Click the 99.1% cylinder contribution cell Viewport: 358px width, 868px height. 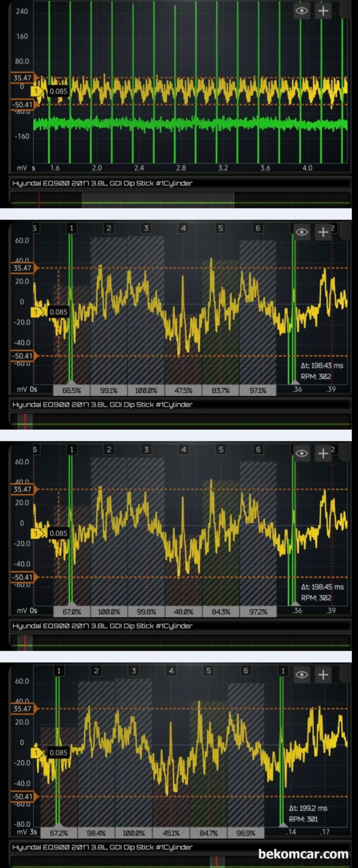109,390
